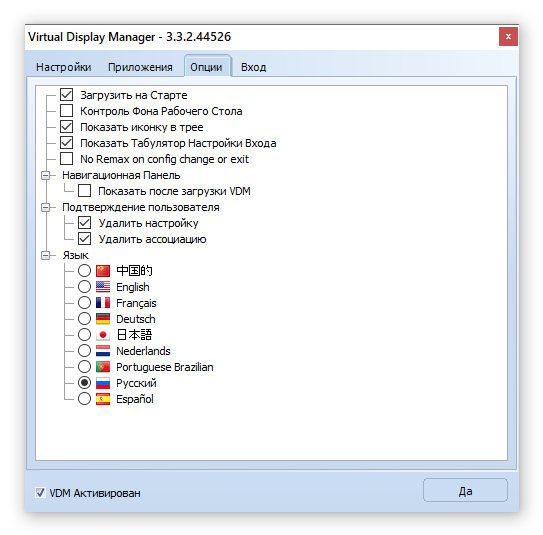Viewport: 543px width, 535px height.
Task: Click the Russian flag icon
Action: pyautogui.click(x=103, y=383)
